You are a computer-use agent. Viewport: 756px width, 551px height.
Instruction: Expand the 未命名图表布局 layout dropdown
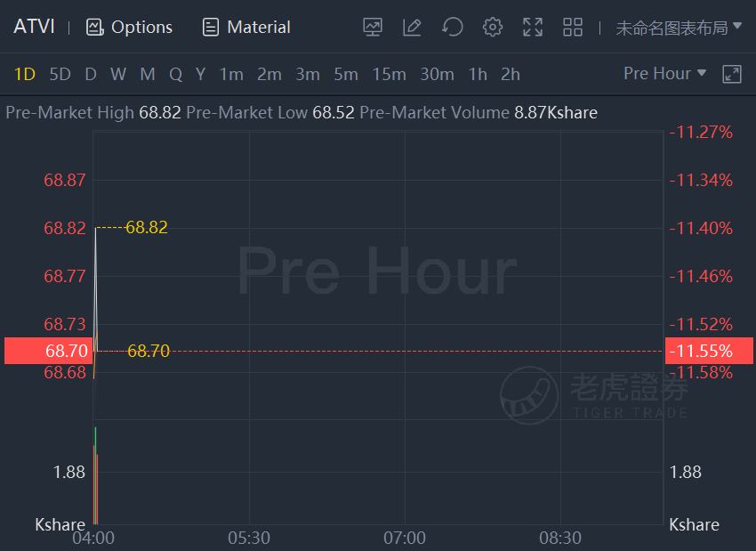click(679, 28)
